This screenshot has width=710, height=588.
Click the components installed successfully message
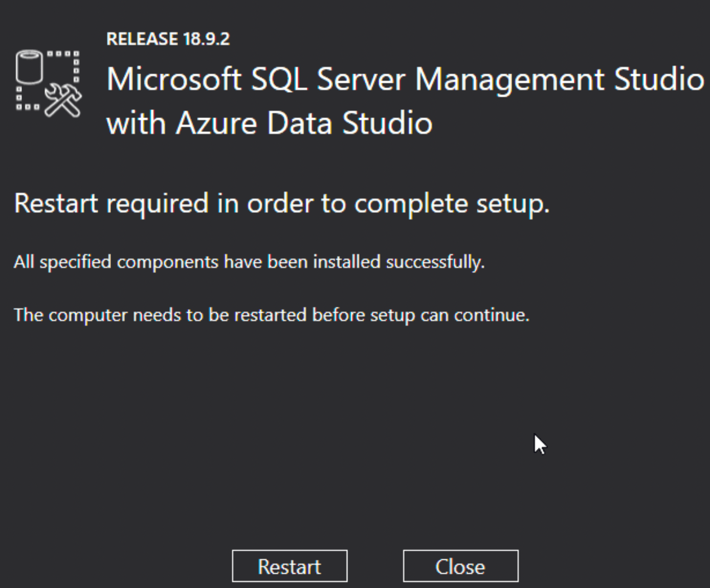[x=251, y=261]
